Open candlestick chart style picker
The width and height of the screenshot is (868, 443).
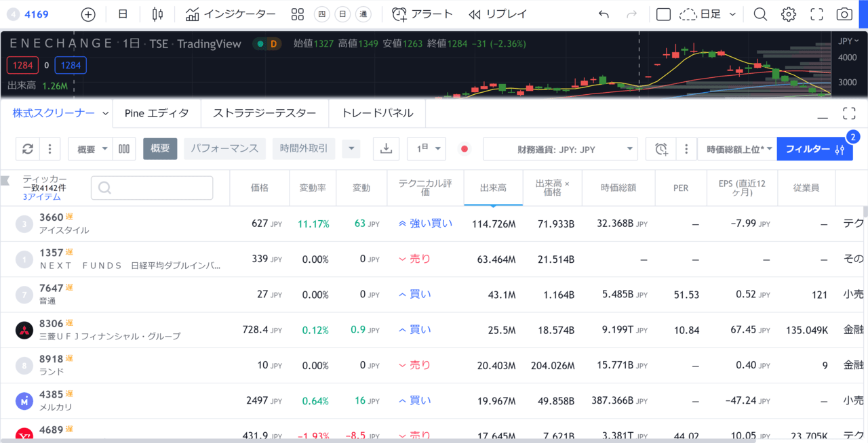pyautogui.click(x=157, y=14)
